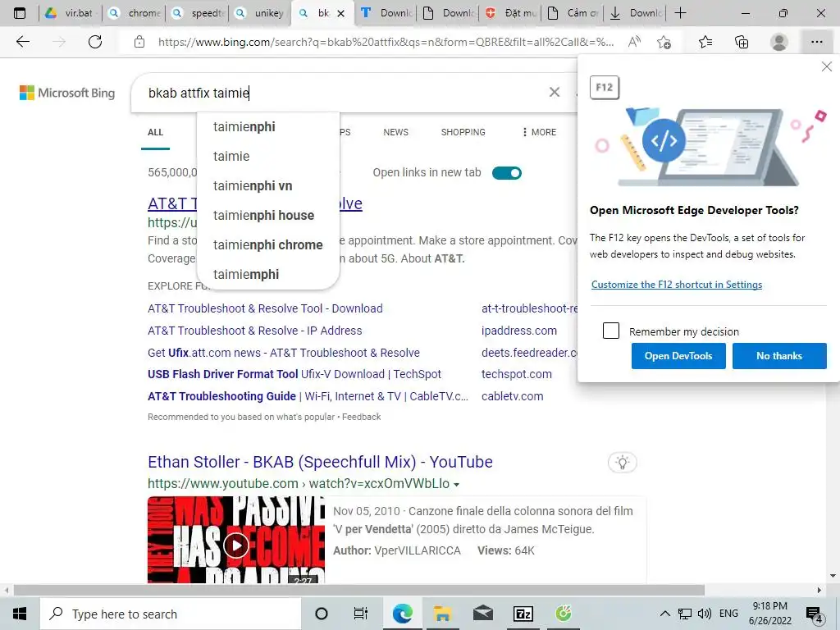This screenshot has height=630, width=840.
Task: Click the Open DevTools button
Action: 678,356
